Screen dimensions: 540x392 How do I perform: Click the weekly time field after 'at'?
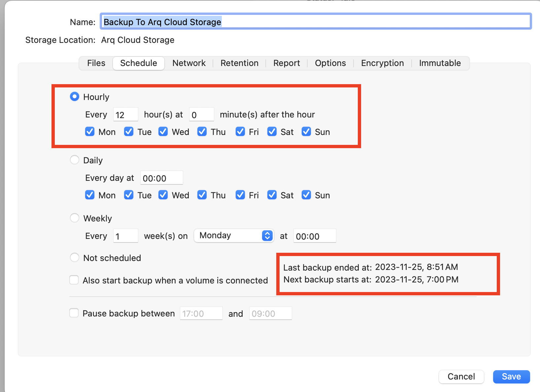pos(315,236)
